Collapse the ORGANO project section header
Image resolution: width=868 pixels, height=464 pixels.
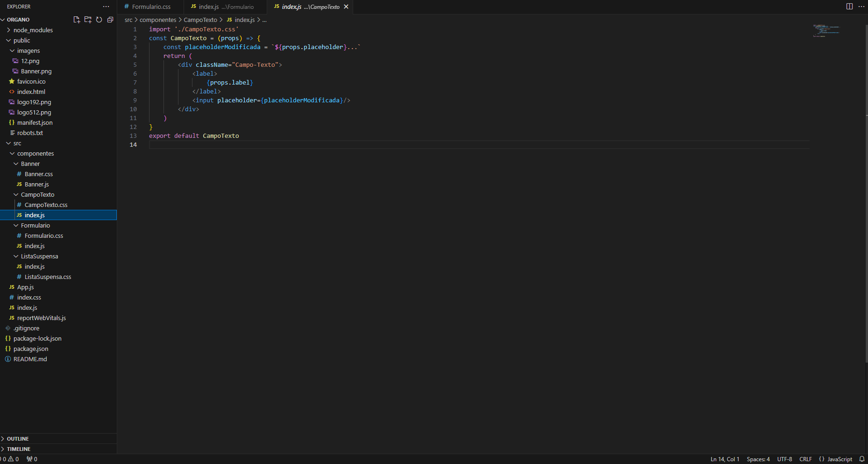tap(18, 20)
